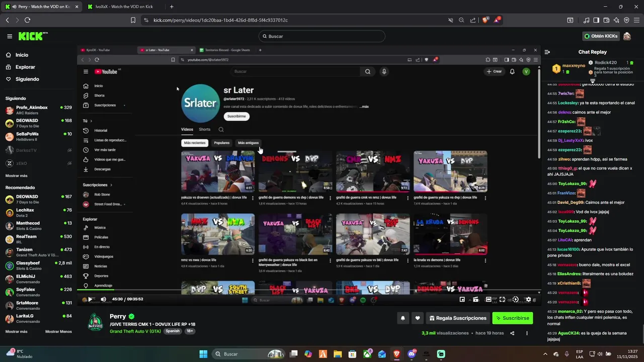Open Brave Playlist music note icon

click(x=586, y=20)
